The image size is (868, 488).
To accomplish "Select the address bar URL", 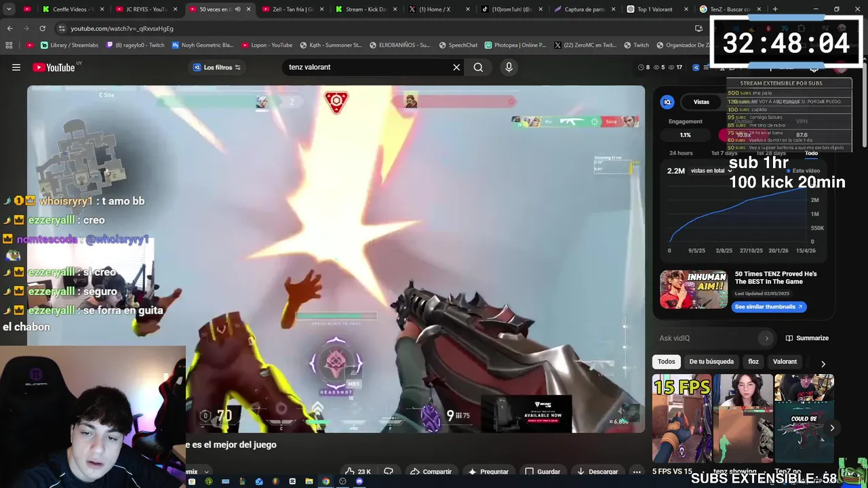I will 122,28.
